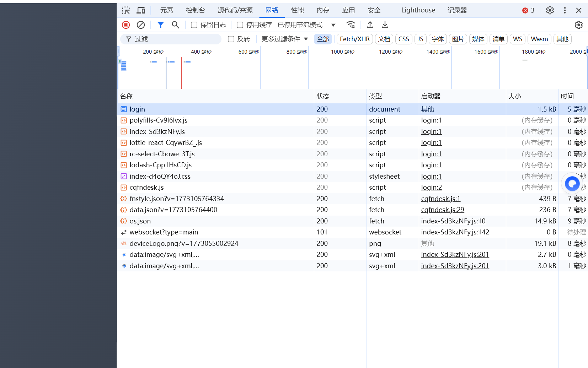Toggle the device toolbar icon
This screenshot has height=368, width=588.
141,10
